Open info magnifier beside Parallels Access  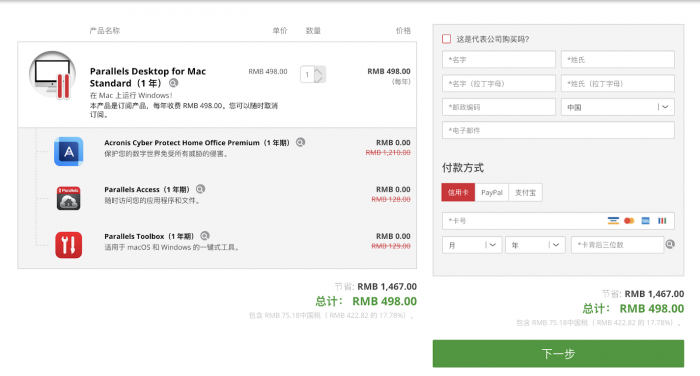[x=200, y=189]
